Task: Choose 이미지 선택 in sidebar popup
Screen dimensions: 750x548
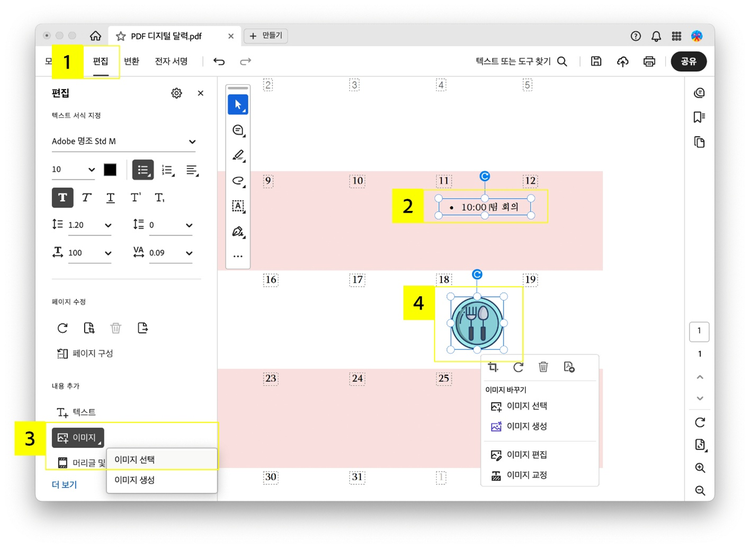Action: pos(162,460)
